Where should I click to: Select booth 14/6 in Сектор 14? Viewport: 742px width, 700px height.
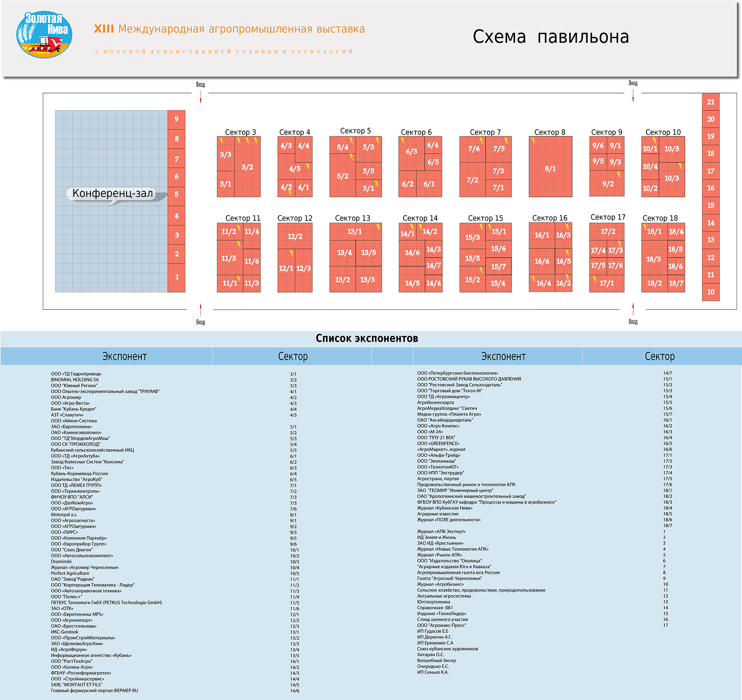[x=412, y=253]
